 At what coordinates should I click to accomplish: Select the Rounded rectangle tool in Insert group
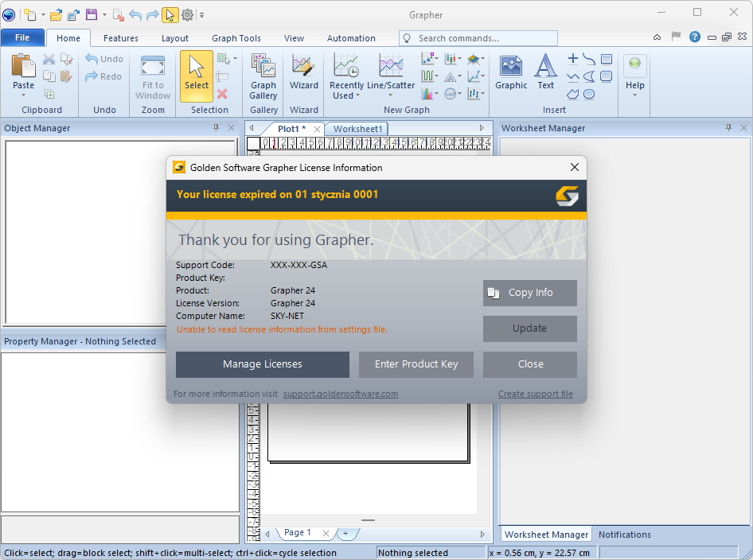tap(607, 76)
